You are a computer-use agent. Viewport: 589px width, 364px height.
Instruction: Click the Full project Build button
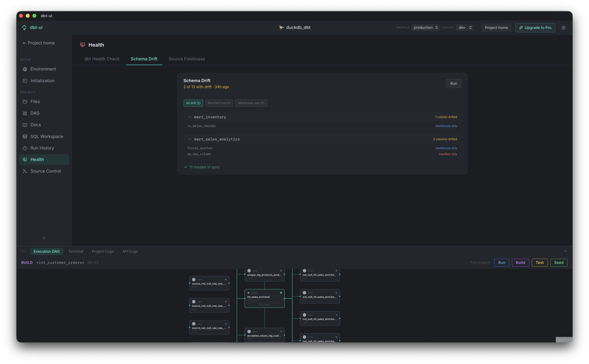point(520,262)
